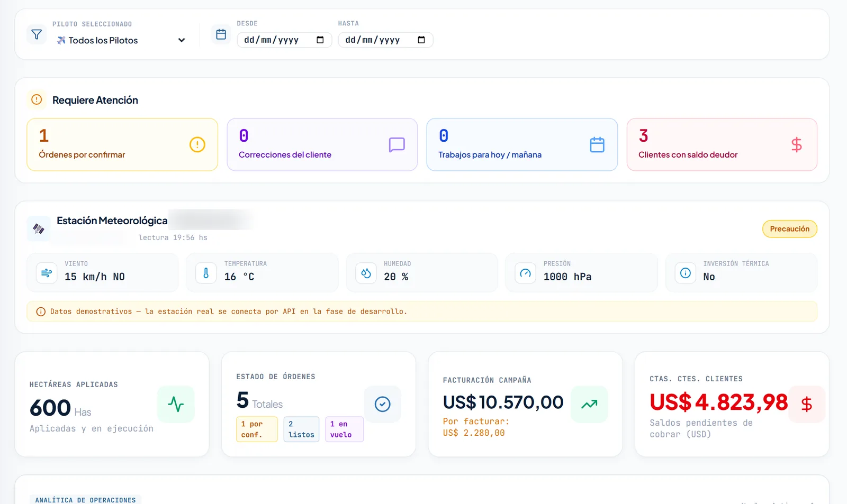Click the lectura 19:56 hs timestamp
The height and width of the screenshot is (504, 847).
point(173,237)
